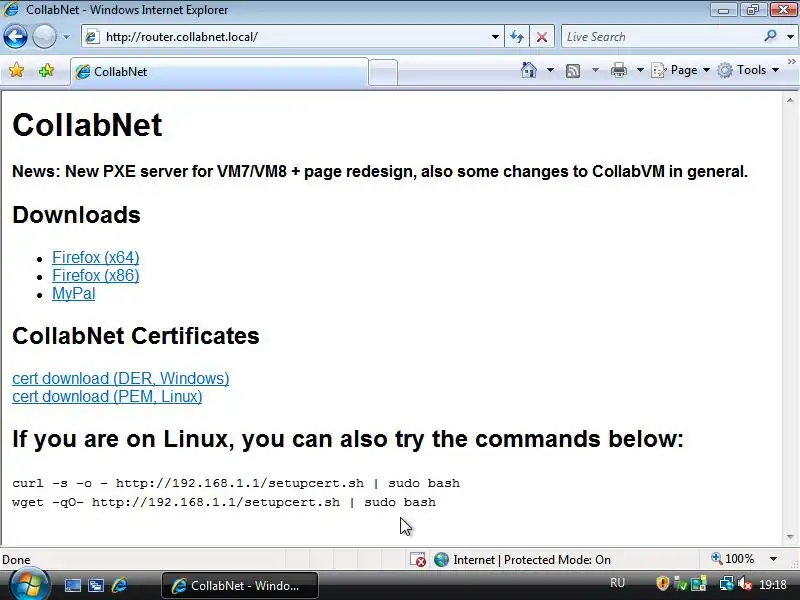
Task: Open the Windows Start orb
Action: [x=29, y=585]
